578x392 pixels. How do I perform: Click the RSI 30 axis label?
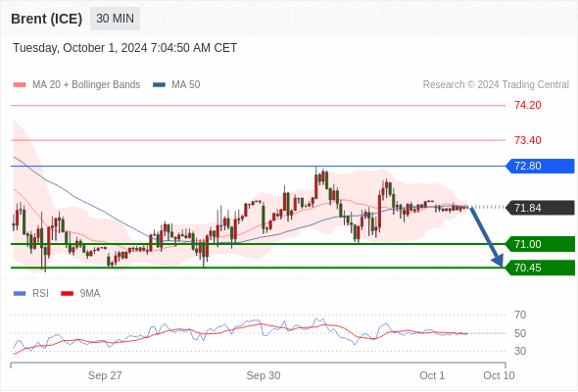click(520, 351)
